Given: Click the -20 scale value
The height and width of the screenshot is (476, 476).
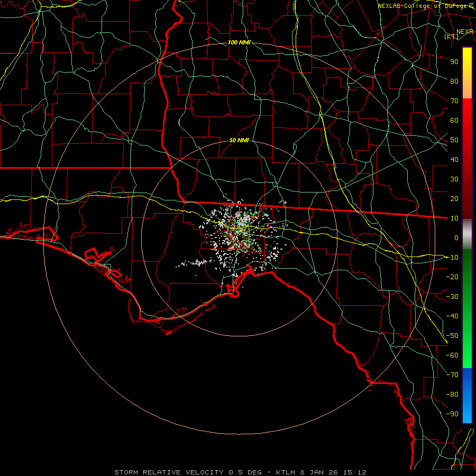Looking at the screenshot, I should 452,277.
